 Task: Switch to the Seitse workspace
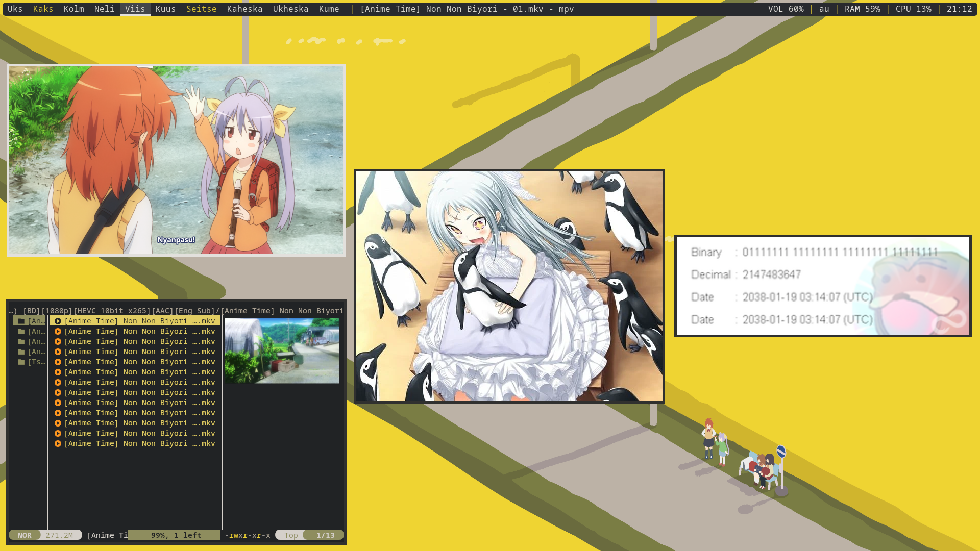(201, 9)
